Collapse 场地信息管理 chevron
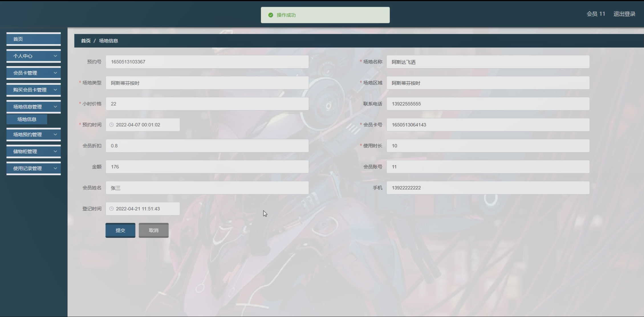644x317 pixels. pyautogui.click(x=55, y=107)
